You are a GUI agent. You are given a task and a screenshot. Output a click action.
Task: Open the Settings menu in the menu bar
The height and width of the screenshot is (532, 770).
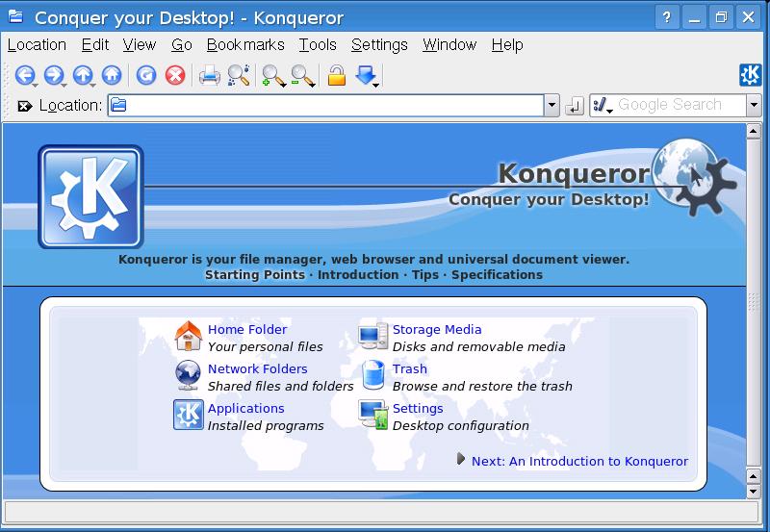coord(379,44)
